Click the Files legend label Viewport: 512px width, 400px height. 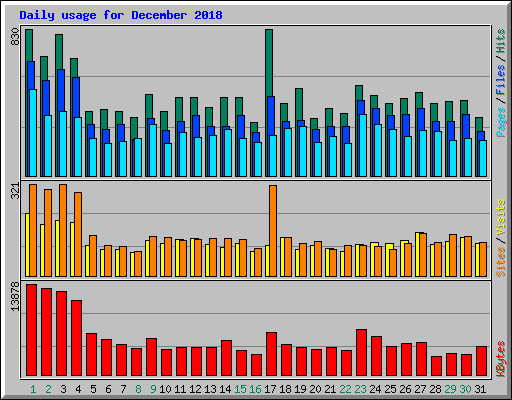point(501,80)
